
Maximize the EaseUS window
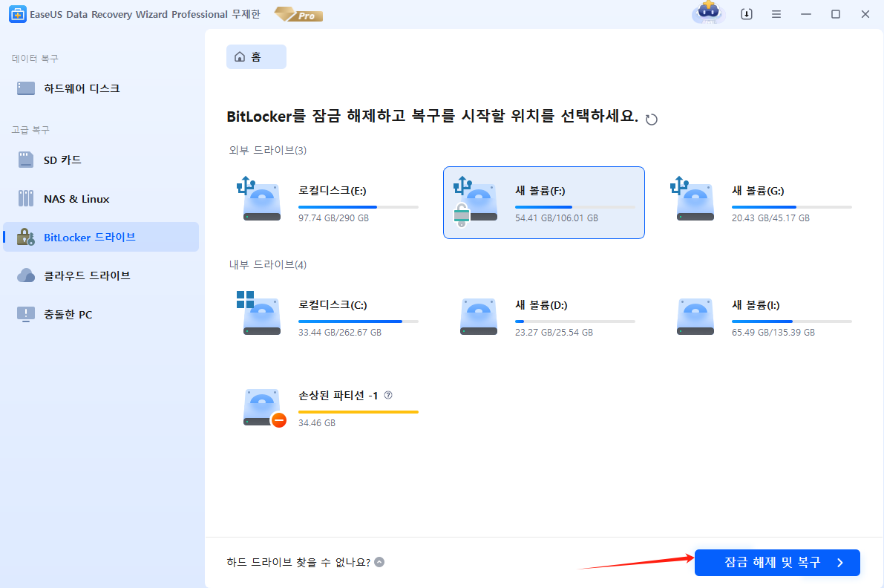click(836, 14)
